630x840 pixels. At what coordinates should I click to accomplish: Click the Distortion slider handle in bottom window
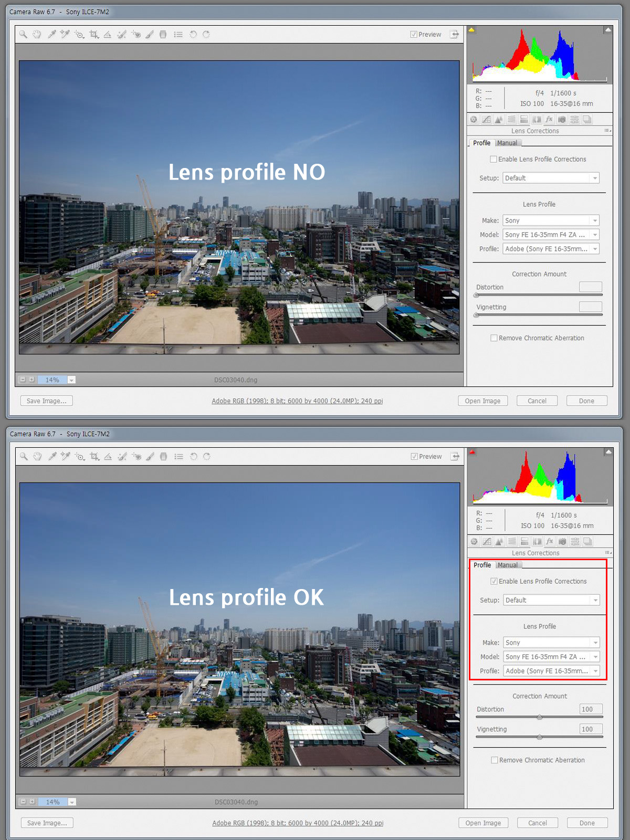[539, 717]
